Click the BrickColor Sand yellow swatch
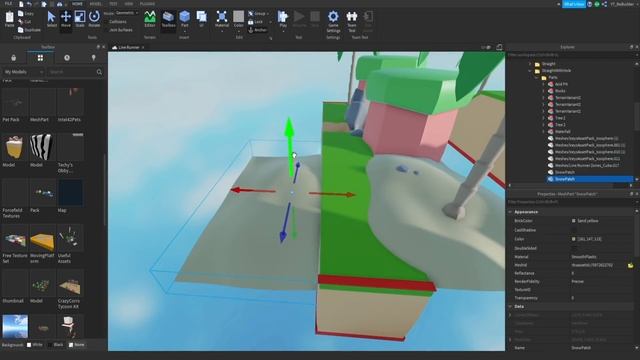The width and height of the screenshot is (640, 360). (573, 221)
